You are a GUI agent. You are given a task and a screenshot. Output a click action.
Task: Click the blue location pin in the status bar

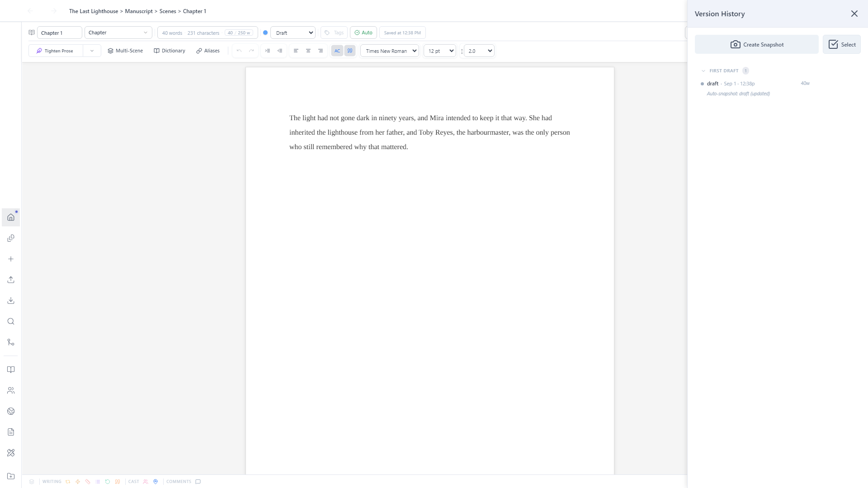156,482
